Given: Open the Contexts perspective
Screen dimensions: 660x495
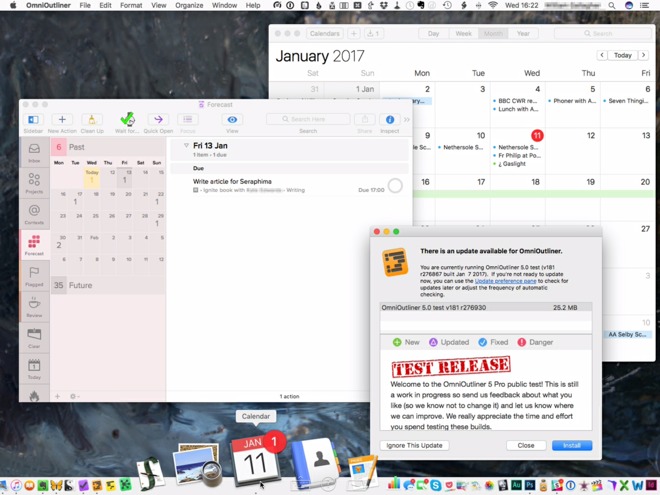Looking at the screenshot, I should pyautogui.click(x=34, y=214).
